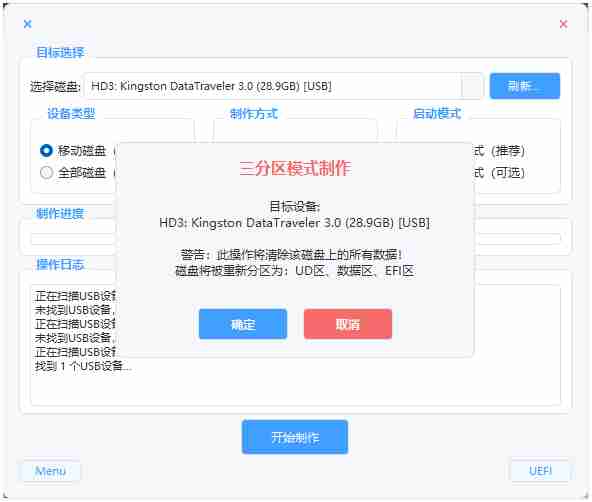Image resolution: width=592 pixels, height=502 pixels.
Task: Select the 移动磁盘 radio button
Action: pyautogui.click(x=46, y=151)
